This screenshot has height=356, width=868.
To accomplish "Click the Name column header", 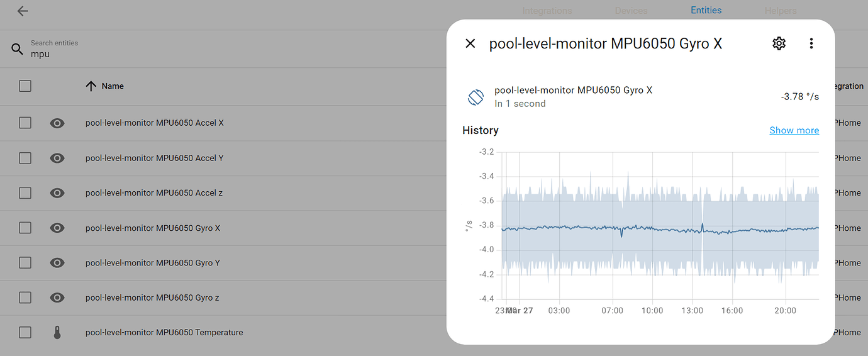I will [x=113, y=86].
